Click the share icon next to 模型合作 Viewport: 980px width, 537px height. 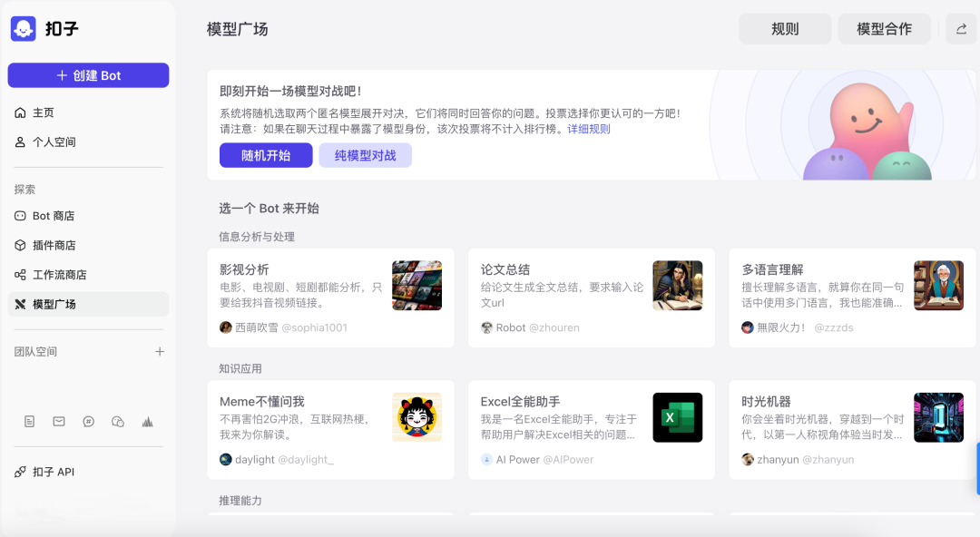tap(960, 28)
